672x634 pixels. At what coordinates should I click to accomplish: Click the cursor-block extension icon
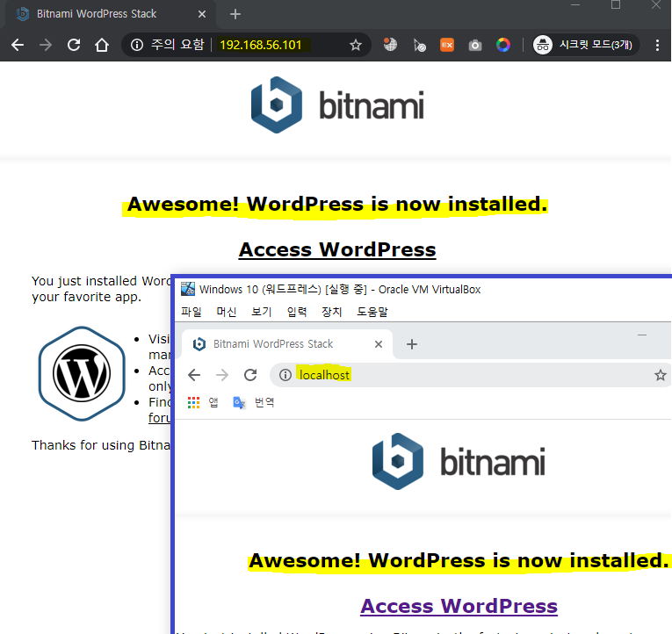[419, 45]
